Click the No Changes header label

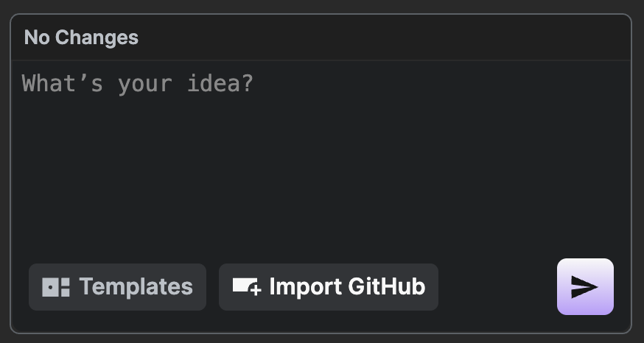(x=81, y=38)
